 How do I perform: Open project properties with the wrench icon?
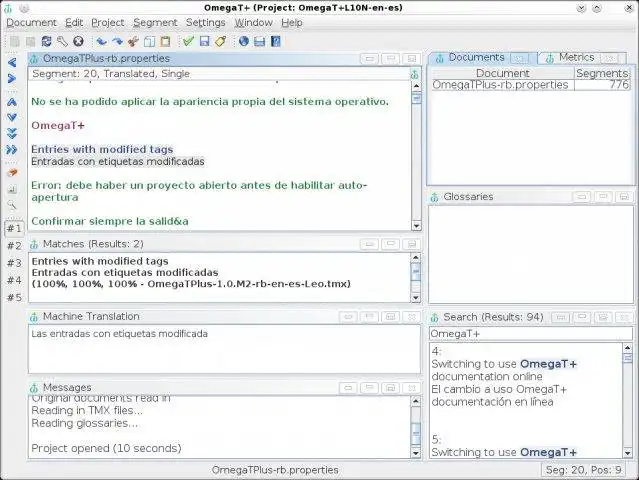[62, 41]
